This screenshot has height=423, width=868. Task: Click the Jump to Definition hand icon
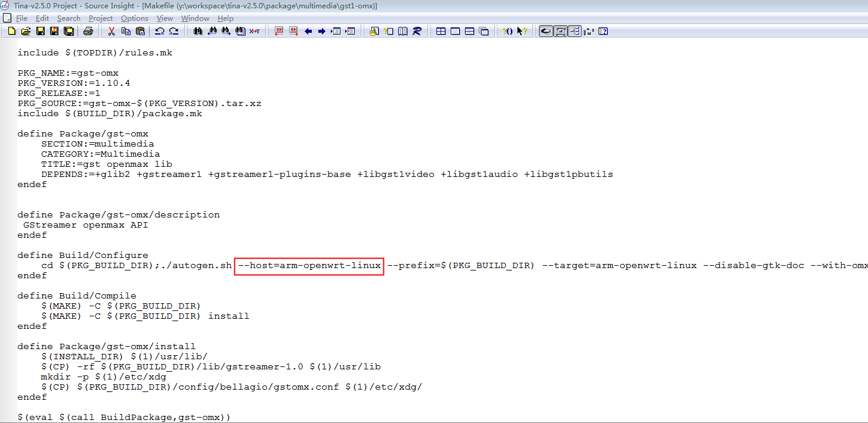tap(374, 31)
